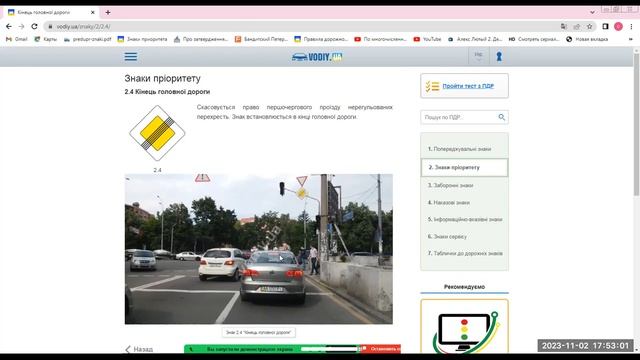The width and height of the screenshot is (640, 360).
Task: Close the Кінець головної дороги tab
Action: click(x=93, y=13)
